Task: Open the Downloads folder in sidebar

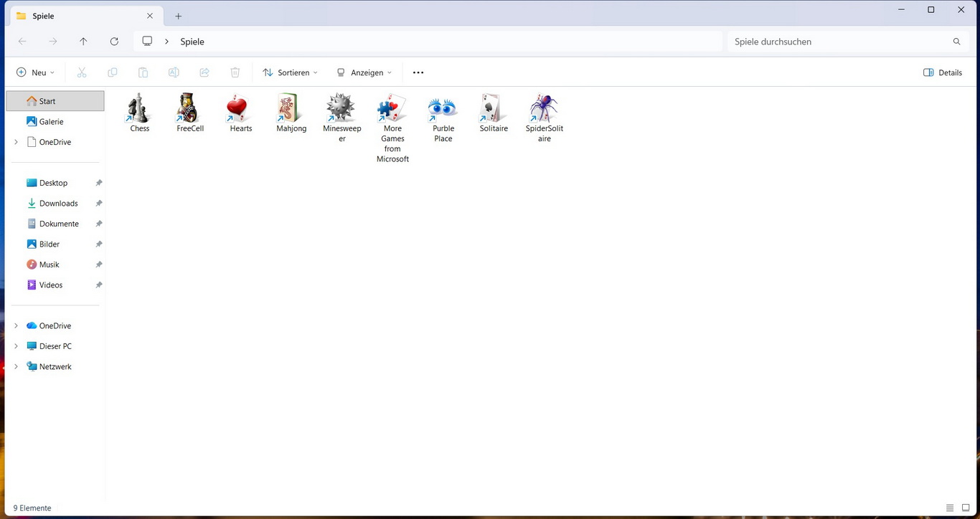Action: coord(58,204)
